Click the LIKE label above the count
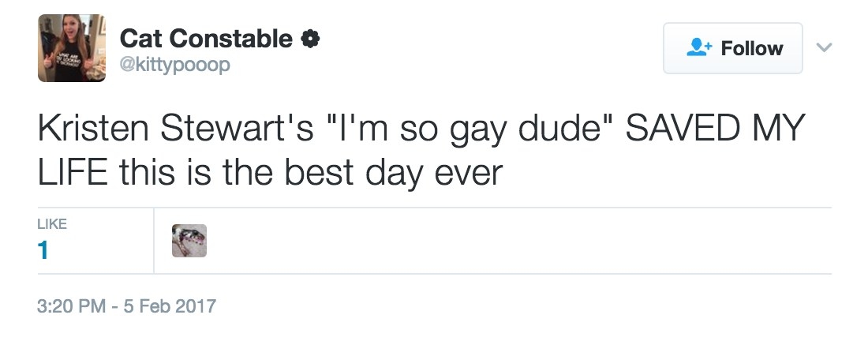The image size is (868, 341). pos(52,223)
